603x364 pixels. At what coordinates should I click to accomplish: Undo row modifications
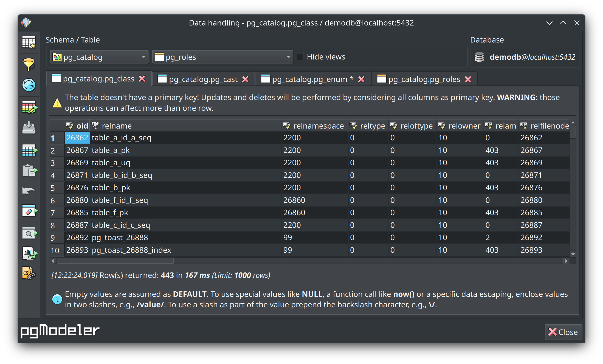[29, 190]
